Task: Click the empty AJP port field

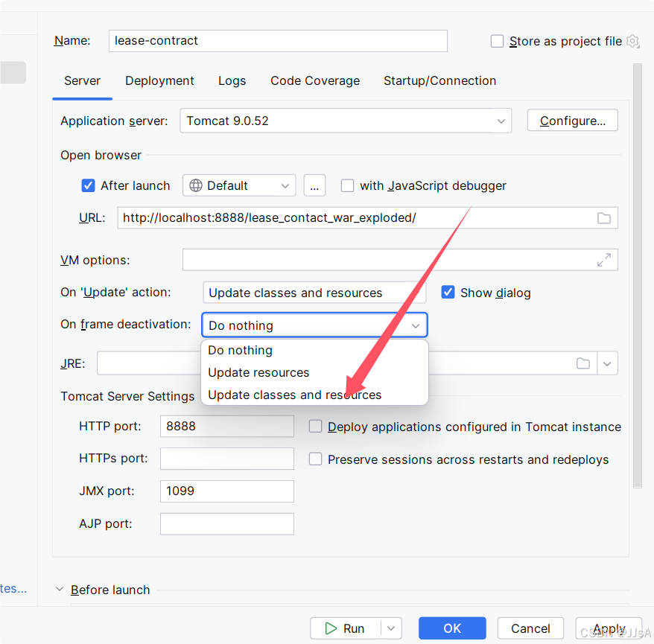Action: click(227, 523)
